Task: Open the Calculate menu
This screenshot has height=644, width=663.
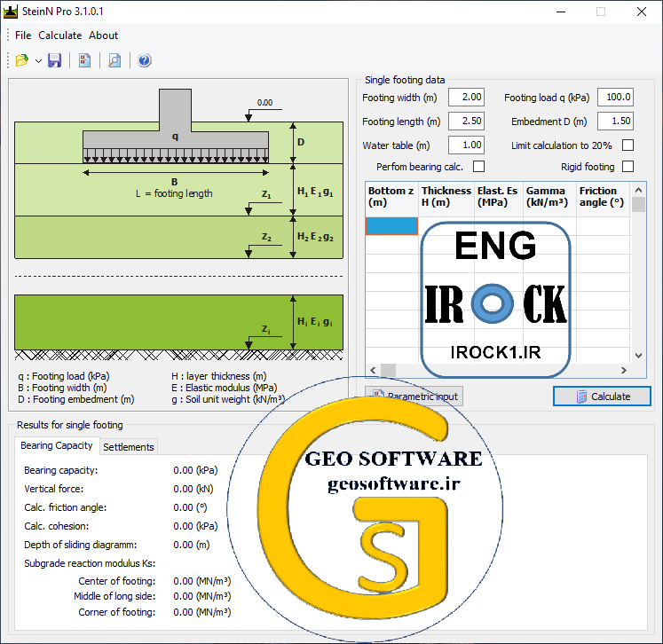Action: 60,35
